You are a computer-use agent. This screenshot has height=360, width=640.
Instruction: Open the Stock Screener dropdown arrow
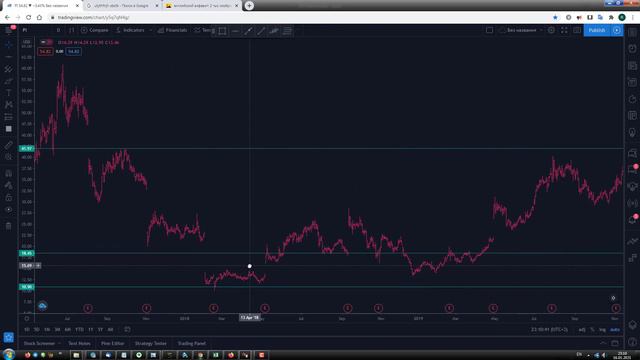tap(60, 343)
